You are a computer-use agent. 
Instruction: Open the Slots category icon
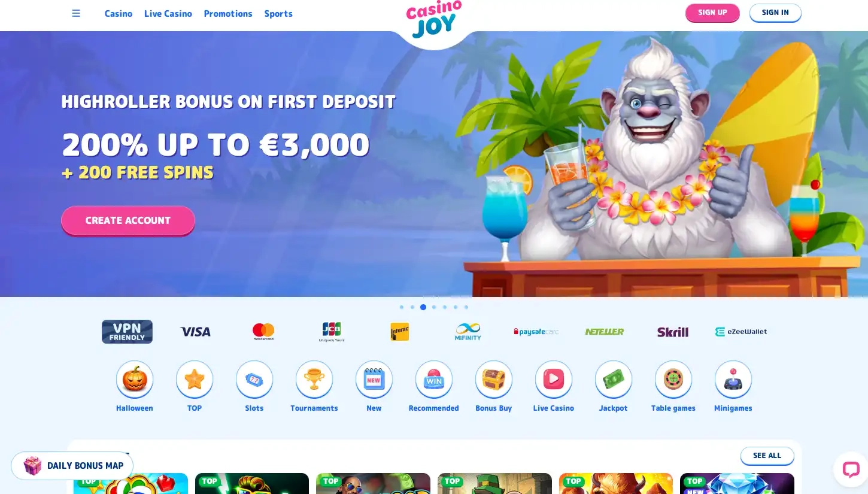click(x=254, y=380)
